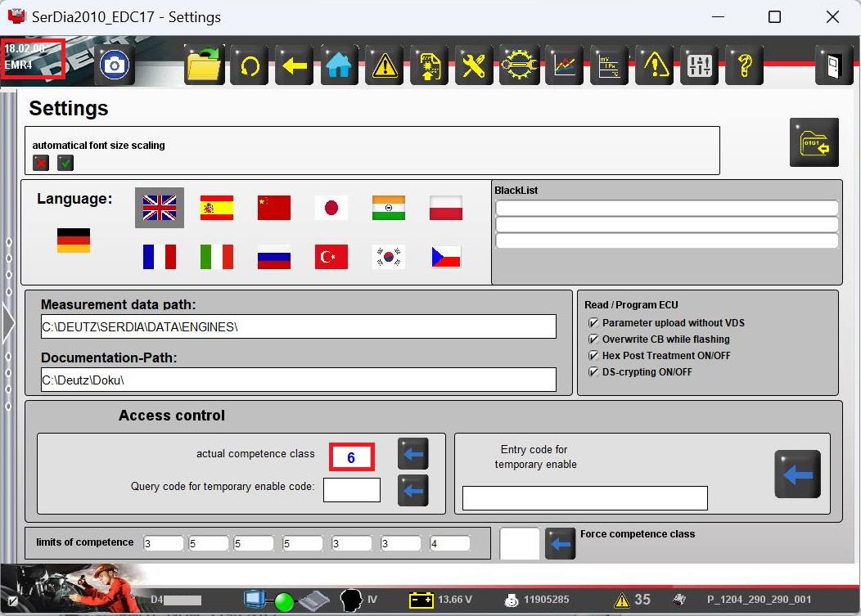Screen dimensions: 861x616
Task: Click the Measurement data path field
Action: tap(298, 326)
